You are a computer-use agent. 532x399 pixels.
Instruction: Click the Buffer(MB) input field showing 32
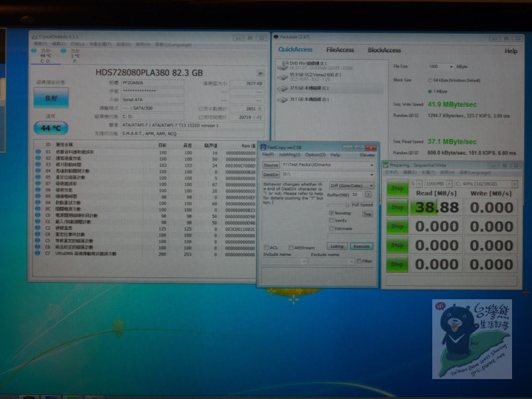coord(357,195)
